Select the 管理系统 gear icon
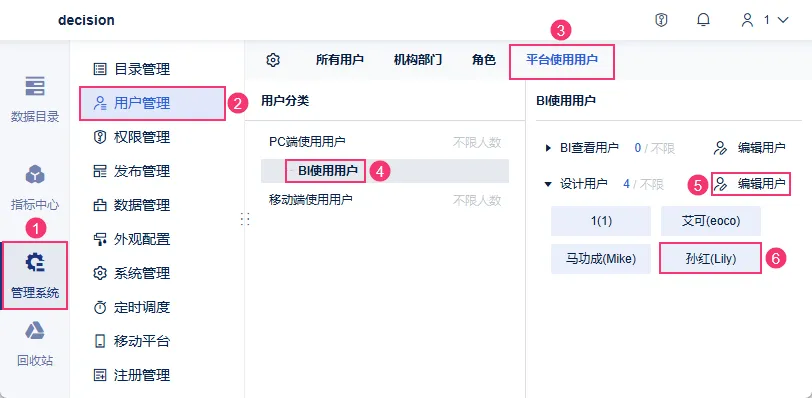The height and width of the screenshot is (398, 812). [35, 263]
